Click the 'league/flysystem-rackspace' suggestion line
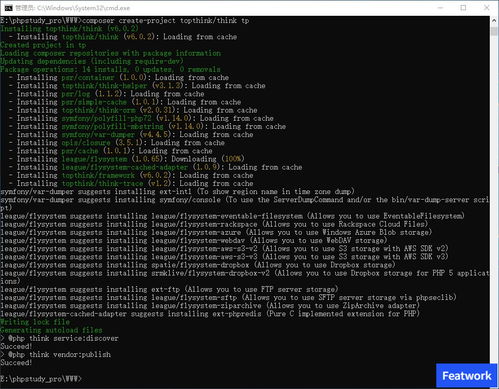The width and height of the screenshot is (499, 389). [x=214, y=224]
